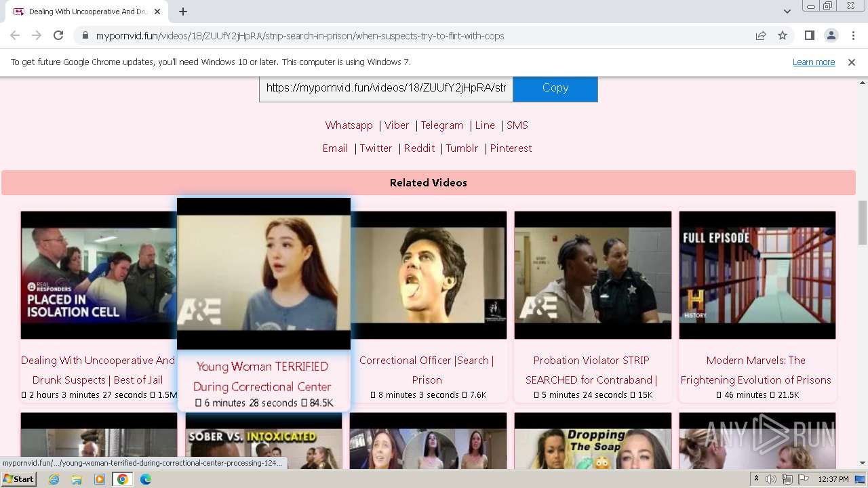
Task: Click the Related Videos header bar
Action: coord(429,183)
